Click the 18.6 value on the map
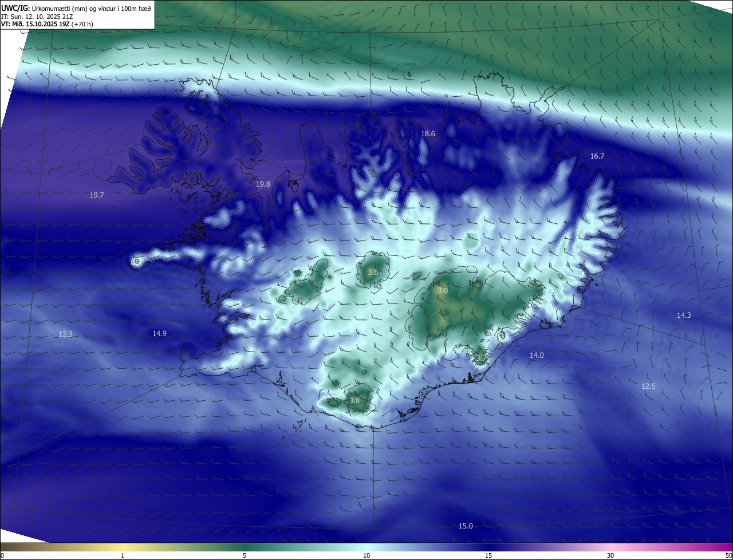733x560 pixels. pyautogui.click(x=428, y=133)
